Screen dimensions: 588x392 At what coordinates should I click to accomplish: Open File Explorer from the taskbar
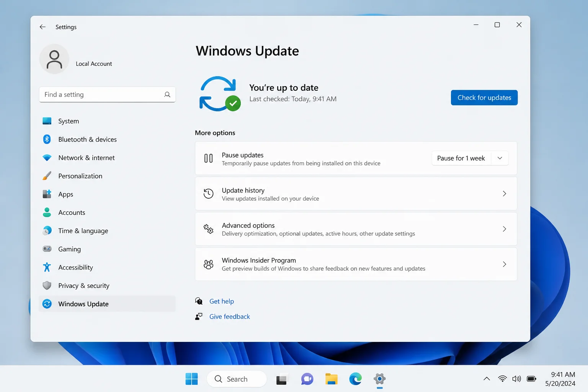[x=332, y=379]
